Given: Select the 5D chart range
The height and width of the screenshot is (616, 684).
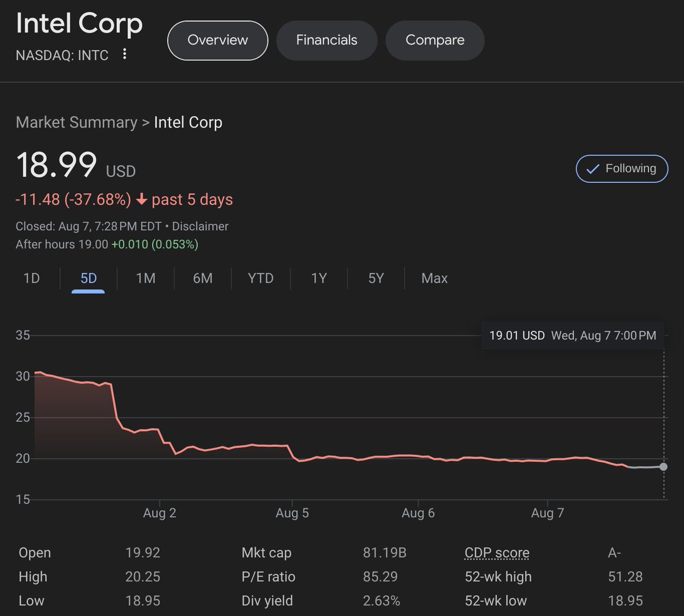Looking at the screenshot, I should coord(88,279).
